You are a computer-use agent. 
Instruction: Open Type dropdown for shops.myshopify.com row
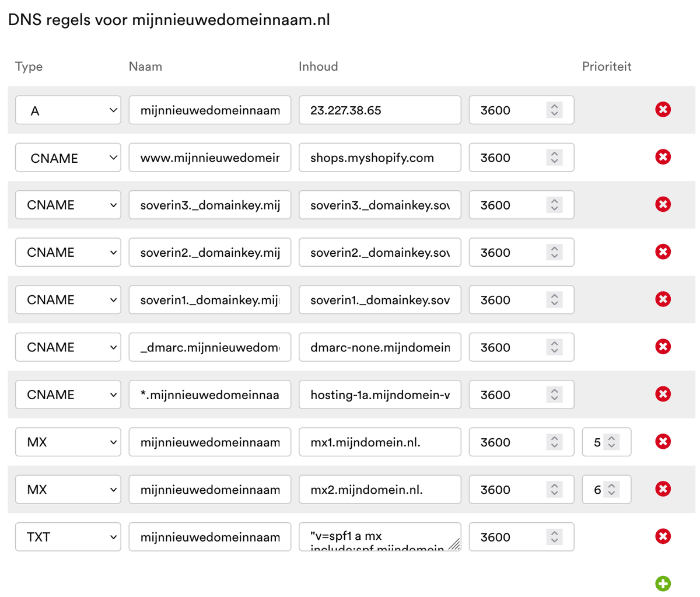68,158
